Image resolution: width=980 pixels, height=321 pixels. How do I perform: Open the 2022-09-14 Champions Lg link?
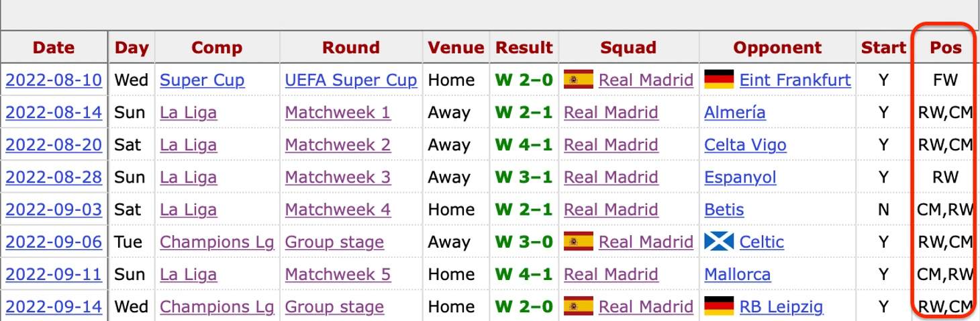(217, 307)
